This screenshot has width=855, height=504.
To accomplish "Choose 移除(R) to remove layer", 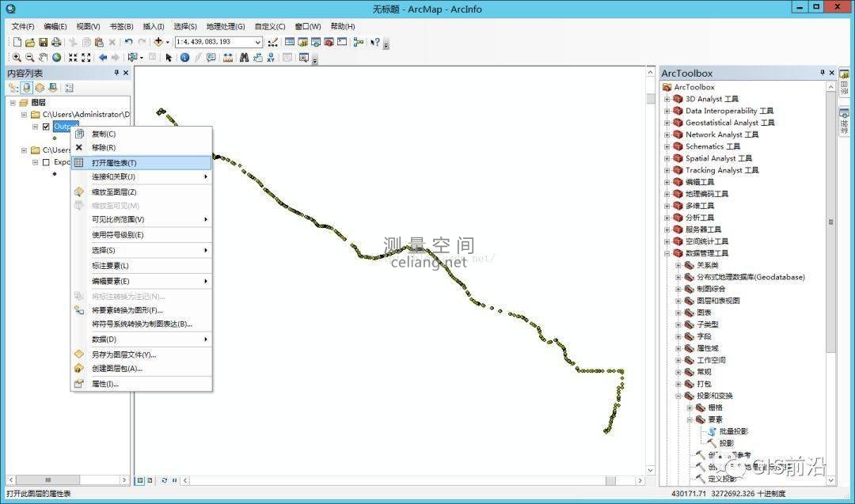I will pos(141,147).
